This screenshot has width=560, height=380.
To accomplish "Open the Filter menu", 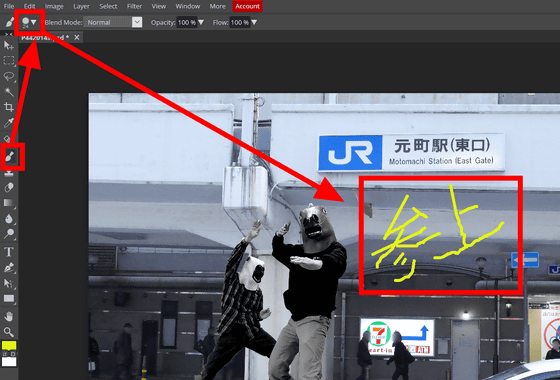I will tap(134, 6).
